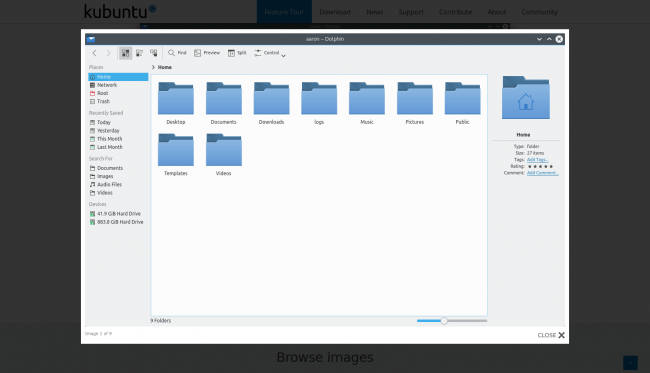Split the Dolphin view
Viewport: 650px width, 373px height.
(x=237, y=53)
